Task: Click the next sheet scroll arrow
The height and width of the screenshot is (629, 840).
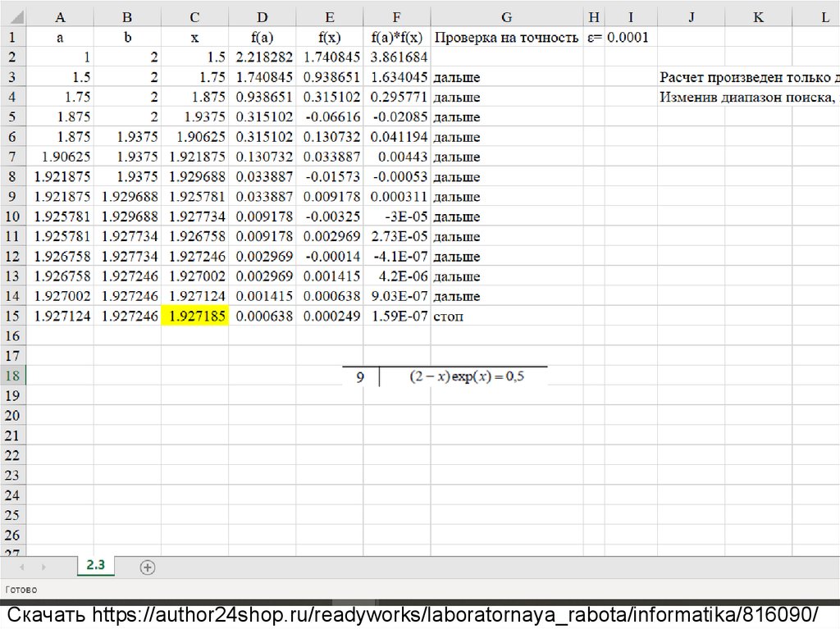Action: (43, 567)
